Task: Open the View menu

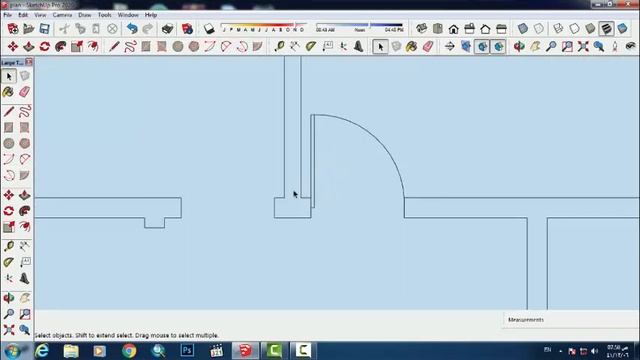Action: point(40,15)
